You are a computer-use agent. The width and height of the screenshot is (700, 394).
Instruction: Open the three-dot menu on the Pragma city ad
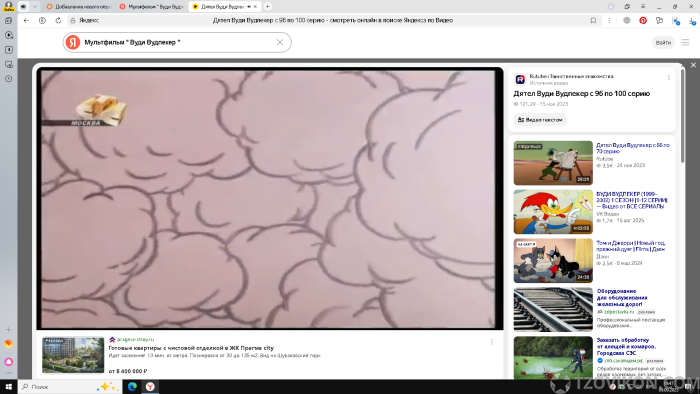[x=492, y=342]
